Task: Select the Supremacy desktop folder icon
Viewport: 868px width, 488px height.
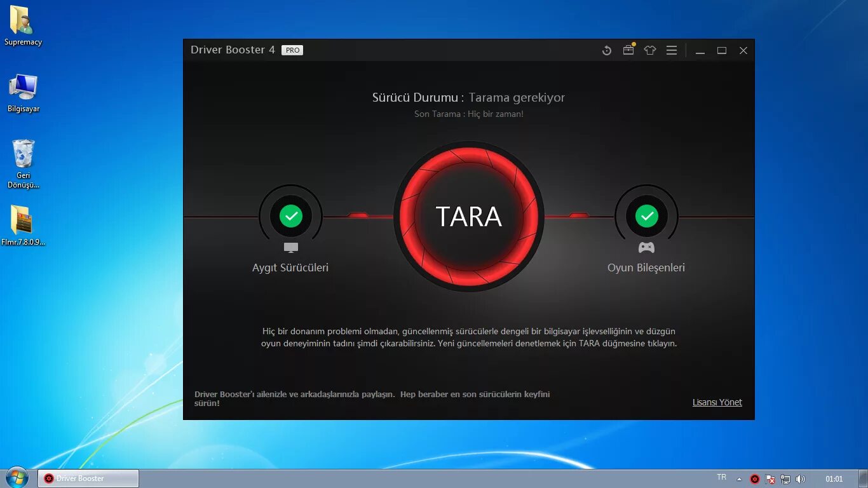Action: (23, 26)
